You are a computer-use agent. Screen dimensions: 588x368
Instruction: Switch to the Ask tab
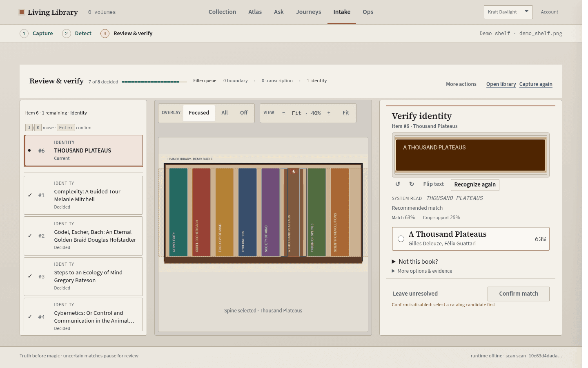[x=279, y=12]
